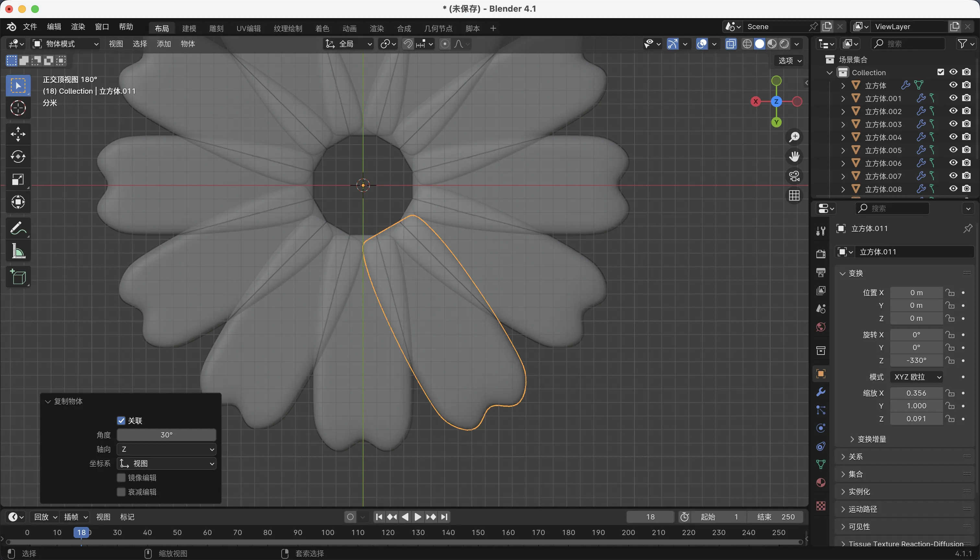Viewport: 980px width, 560px height.
Task: Toggle camera view in the viewport
Action: tap(794, 176)
